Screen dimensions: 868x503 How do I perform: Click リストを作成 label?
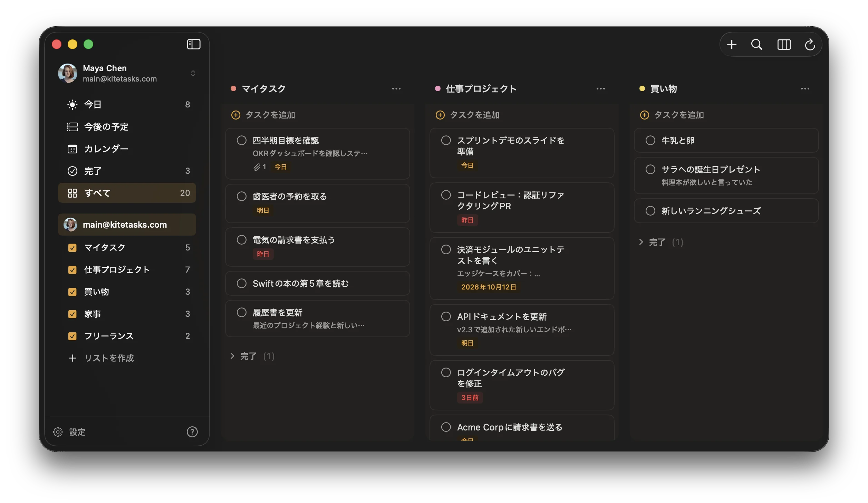click(109, 358)
